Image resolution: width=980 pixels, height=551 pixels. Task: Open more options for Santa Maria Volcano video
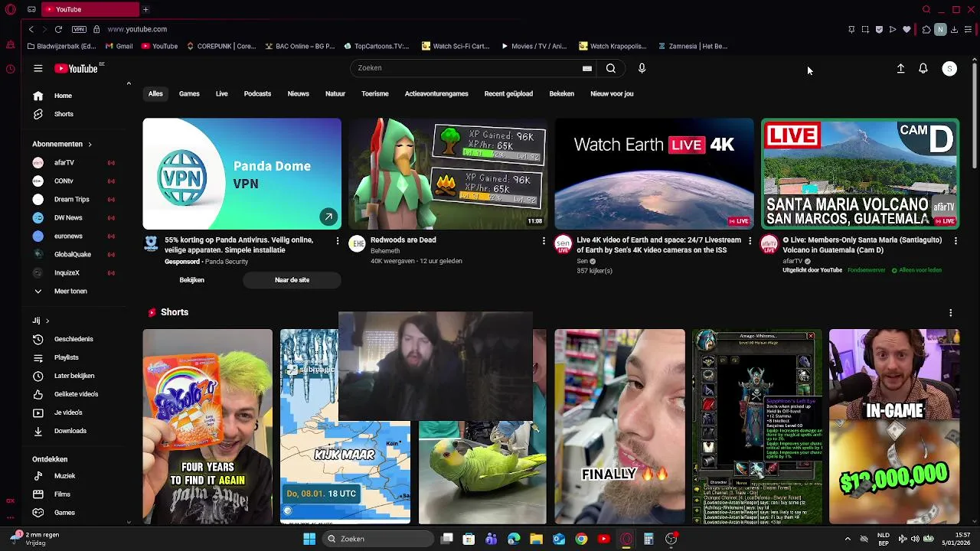[x=955, y=241]
